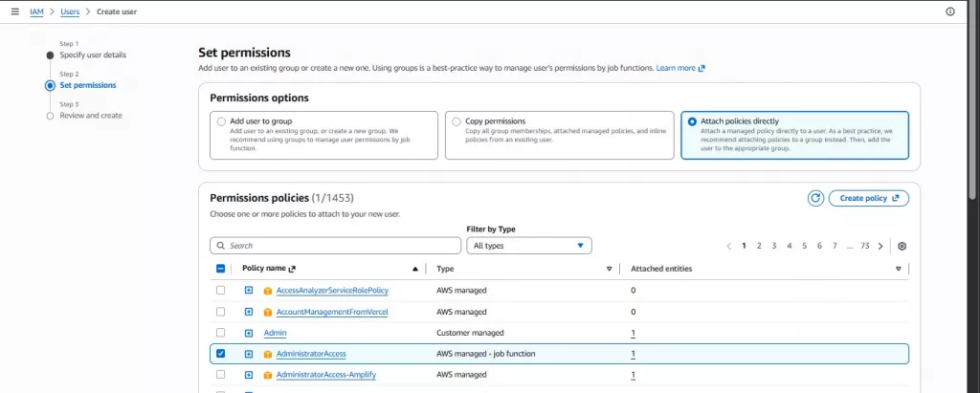This screenshot has height=393, width=980.
Task: Click the info icon at top right
Action: click(x=950, y=11)
